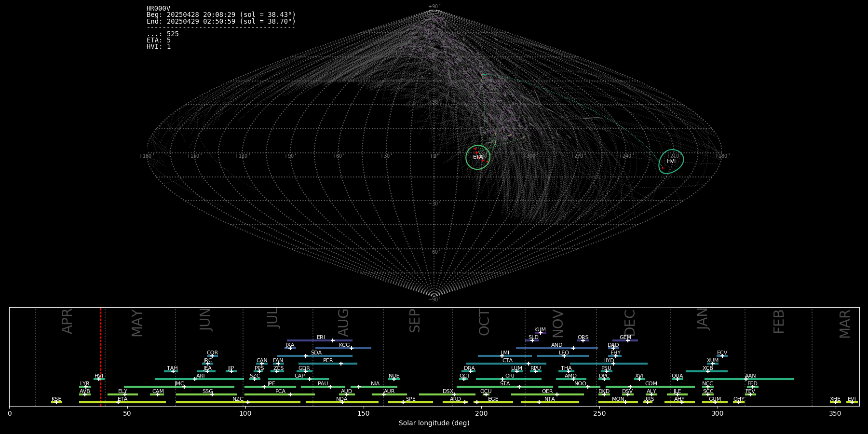
Task: Click the NZC shower bar label
Action: [238, 399]
